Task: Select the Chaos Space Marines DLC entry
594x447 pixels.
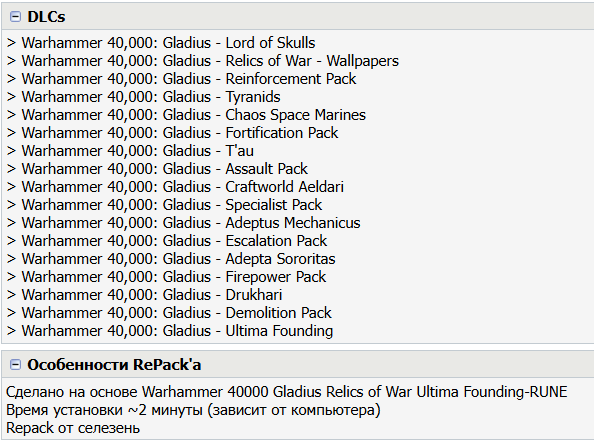Action: point(186,115)
